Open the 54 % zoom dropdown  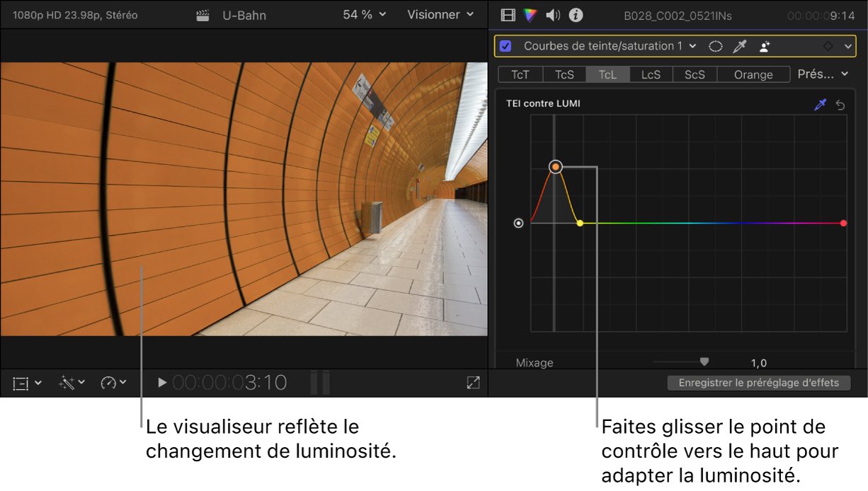pyautogui.click(x=365, y=14)
